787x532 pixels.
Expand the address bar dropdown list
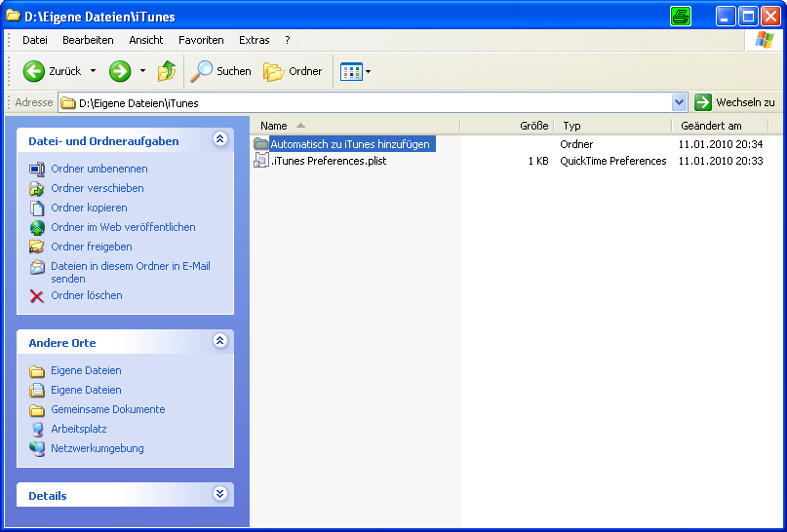click(x=679, y=102)
